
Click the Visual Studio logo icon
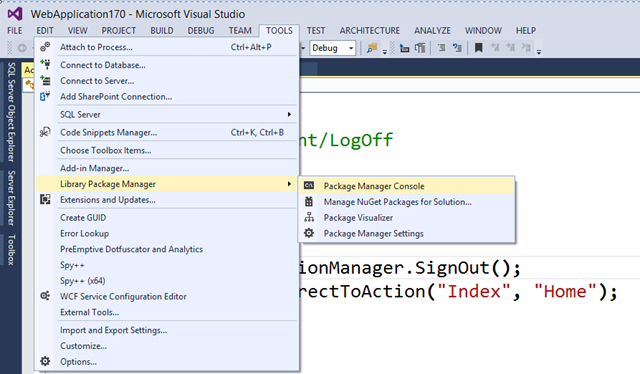tap(15, 14)
